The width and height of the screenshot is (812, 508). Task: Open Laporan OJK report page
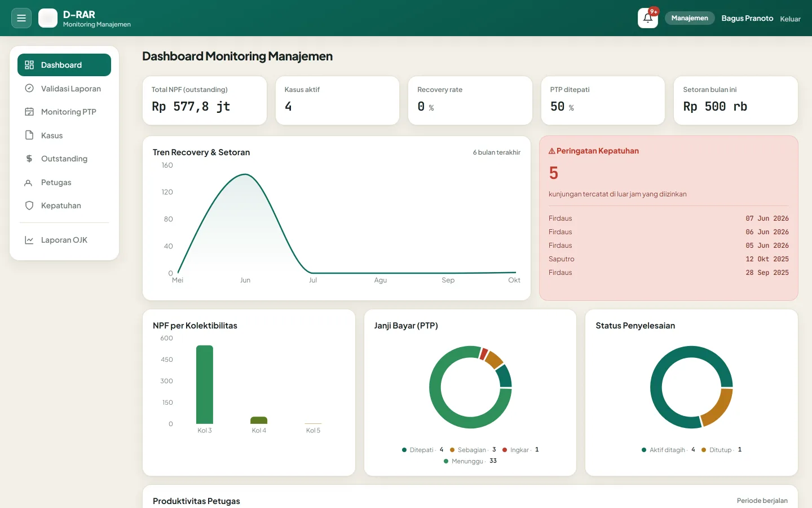coord(64,240)
